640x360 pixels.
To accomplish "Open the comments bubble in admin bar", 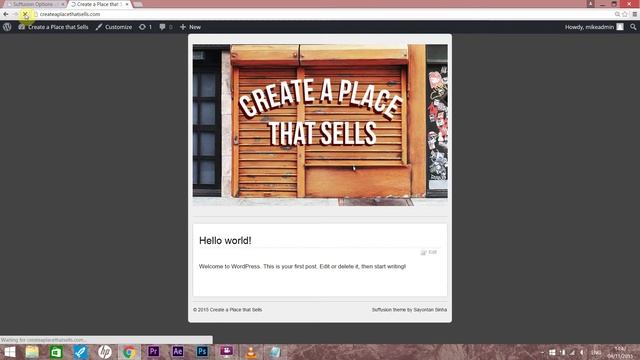I will click(x=166, y=27).
